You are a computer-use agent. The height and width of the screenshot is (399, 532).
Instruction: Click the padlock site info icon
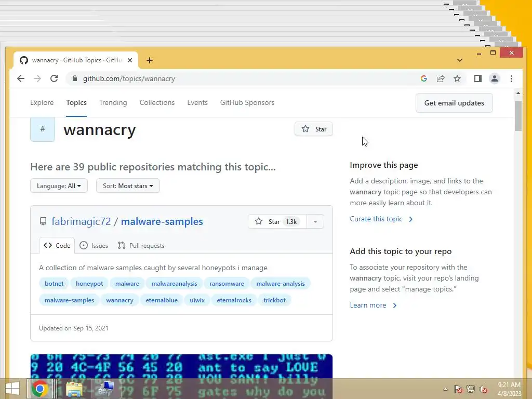click(x=75, y=79)
